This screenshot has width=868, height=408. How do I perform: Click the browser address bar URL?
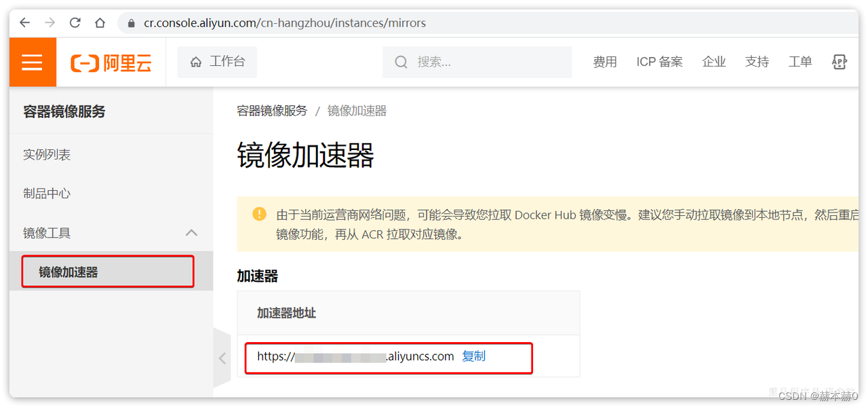click(x=285, y=23)
